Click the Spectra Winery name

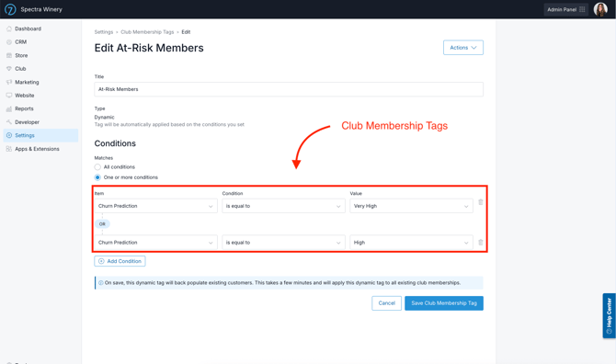[x=41, y=9]
